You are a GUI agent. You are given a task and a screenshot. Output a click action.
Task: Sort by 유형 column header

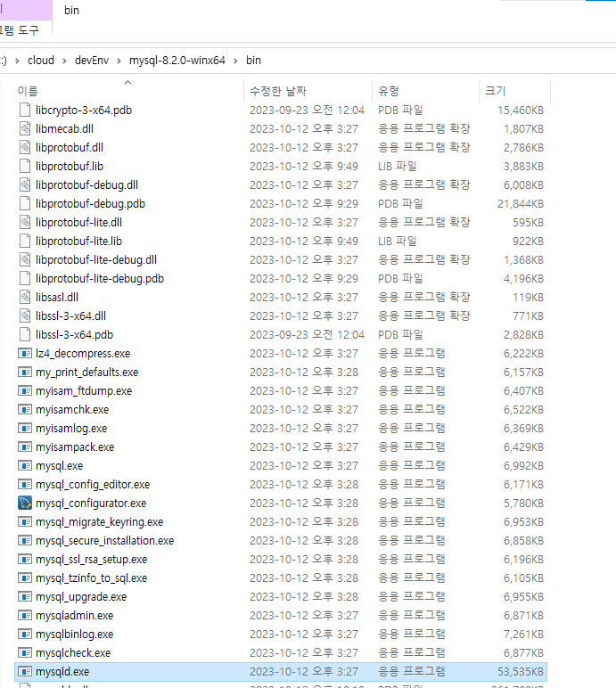pyautogui.click(x=389, y=91)
